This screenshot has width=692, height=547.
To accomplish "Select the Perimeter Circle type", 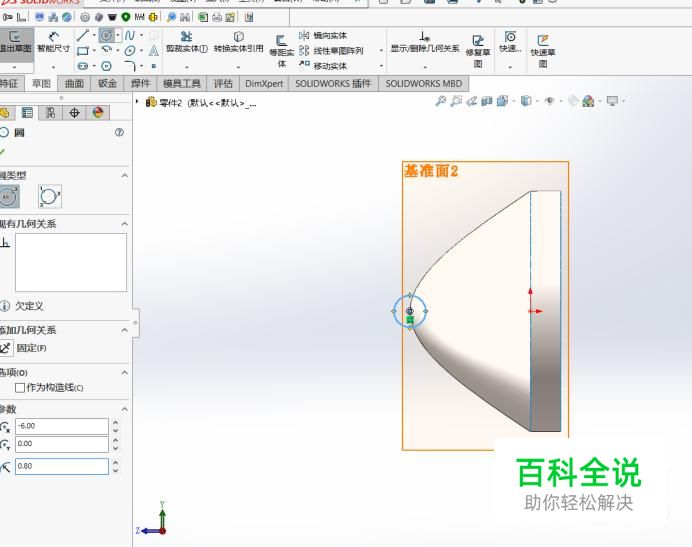I will [49, 196].
